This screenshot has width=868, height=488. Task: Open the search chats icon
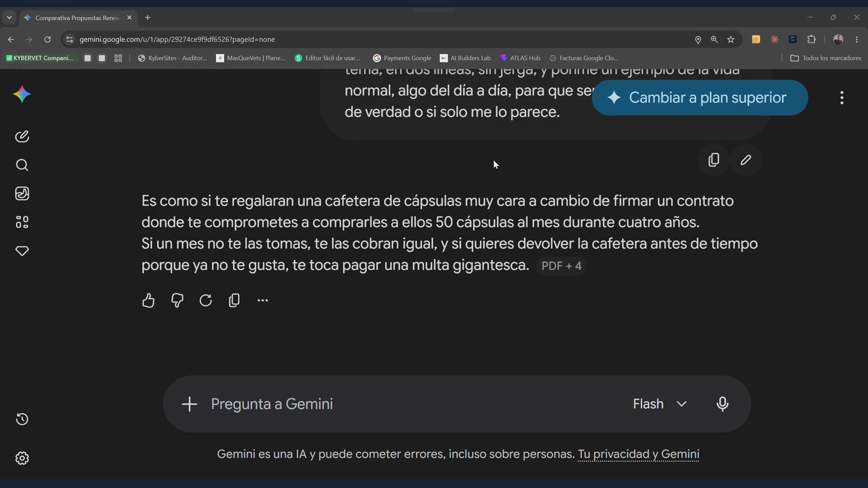point(22,165)
